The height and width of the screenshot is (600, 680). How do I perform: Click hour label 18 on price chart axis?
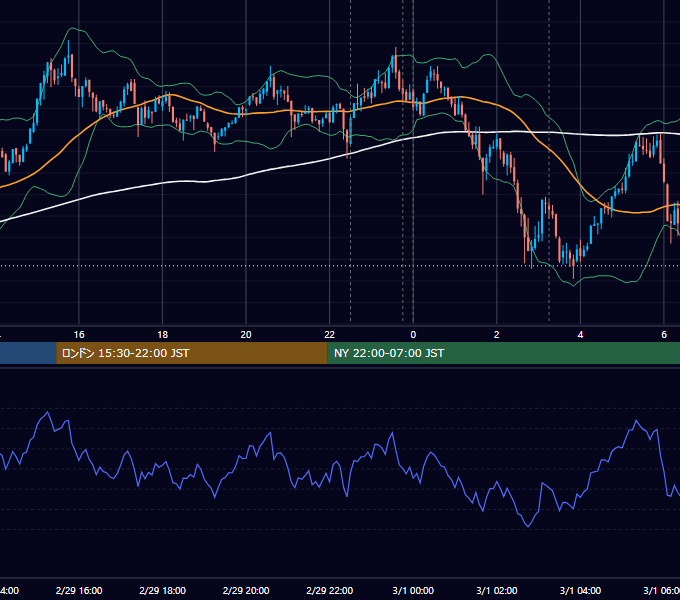[163, 335]
